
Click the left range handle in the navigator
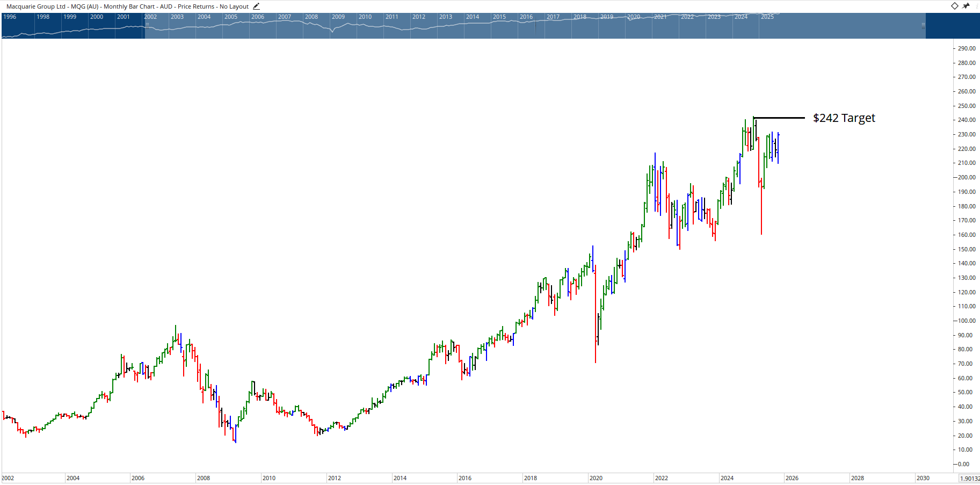coord(147,25)
